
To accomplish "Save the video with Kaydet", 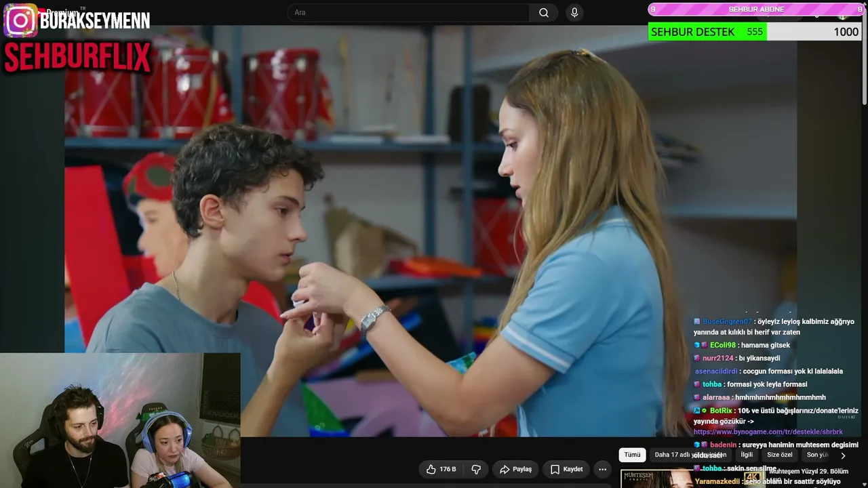I will [566, 469].
